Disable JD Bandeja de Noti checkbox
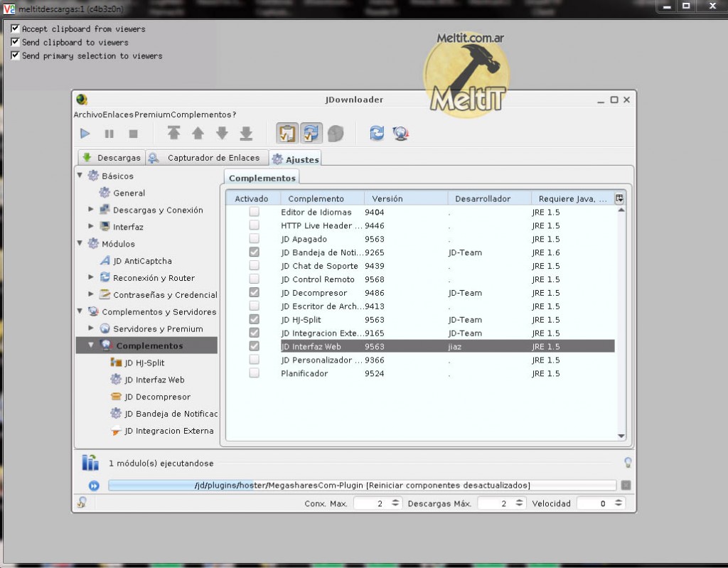This screenshot has width=728, height=568. coord(254,252)
